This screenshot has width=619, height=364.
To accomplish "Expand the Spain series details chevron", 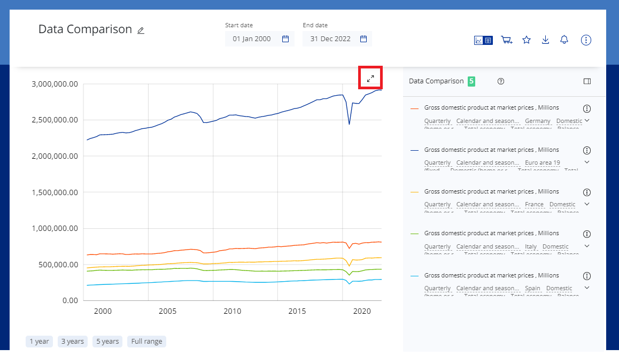I will tap(587, 288).
